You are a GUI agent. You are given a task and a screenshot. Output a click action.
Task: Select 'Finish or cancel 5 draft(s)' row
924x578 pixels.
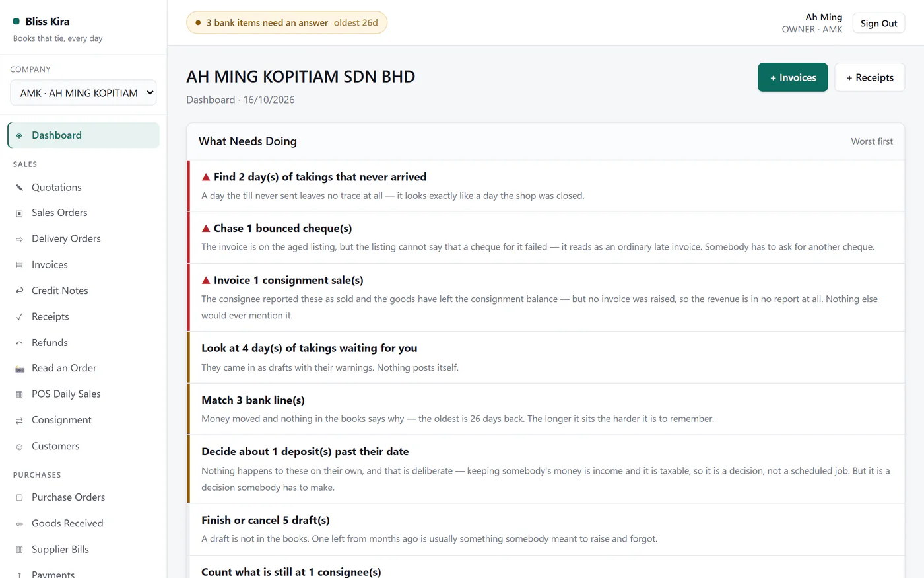click(x=546, y=529)
